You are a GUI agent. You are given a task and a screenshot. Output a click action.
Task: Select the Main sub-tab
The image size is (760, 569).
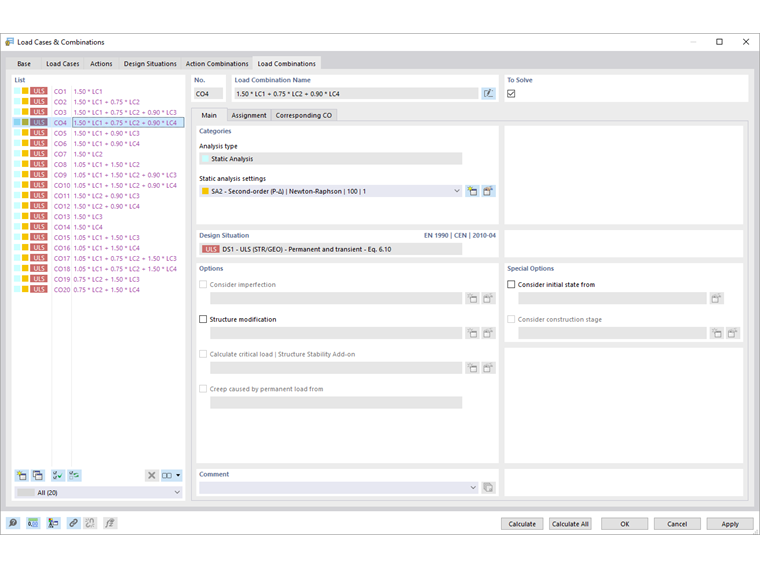click(x=209, y=115)
